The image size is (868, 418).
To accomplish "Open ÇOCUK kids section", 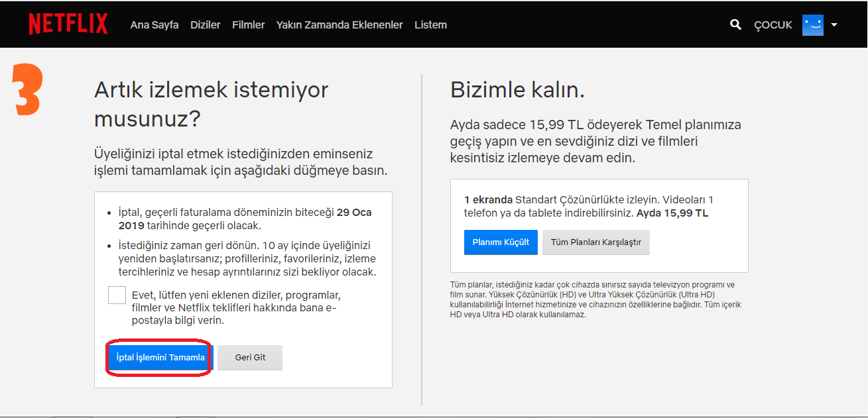I will (773, 25).
